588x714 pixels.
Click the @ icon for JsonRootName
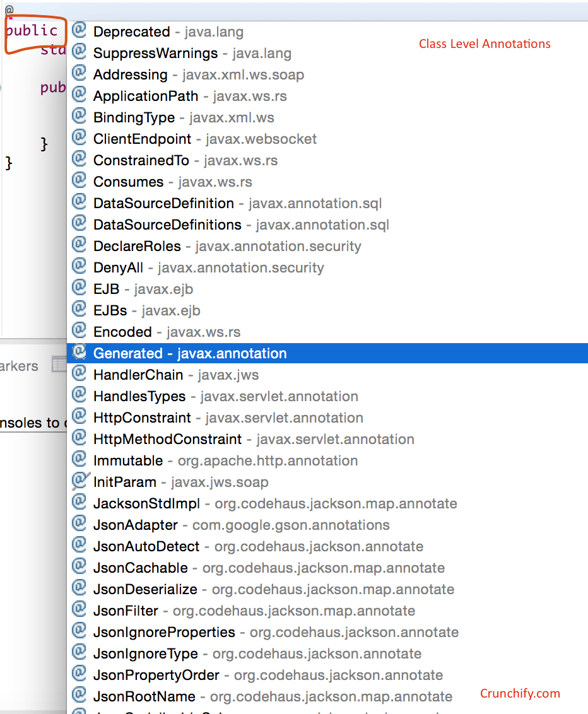point(79,696)
